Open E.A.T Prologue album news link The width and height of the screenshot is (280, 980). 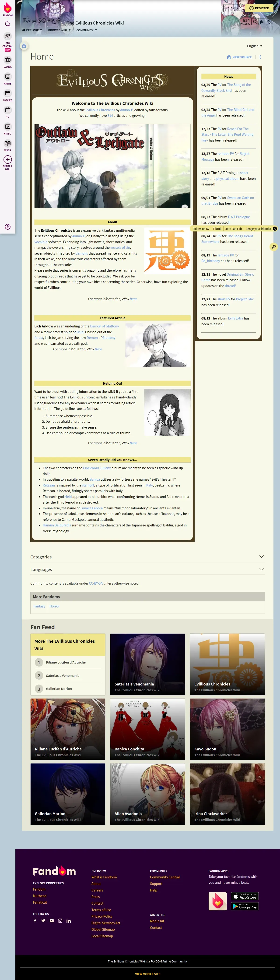pyautogui.click(x=239, y=217)
